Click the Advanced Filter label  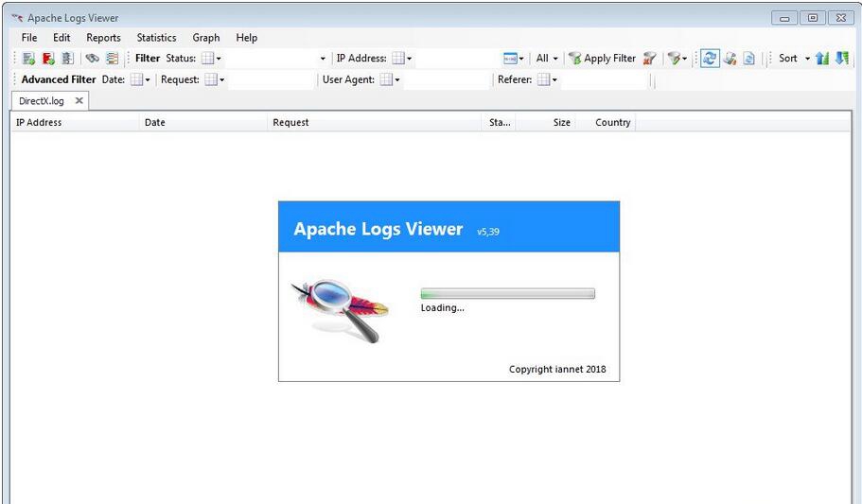tap(59, 79)
